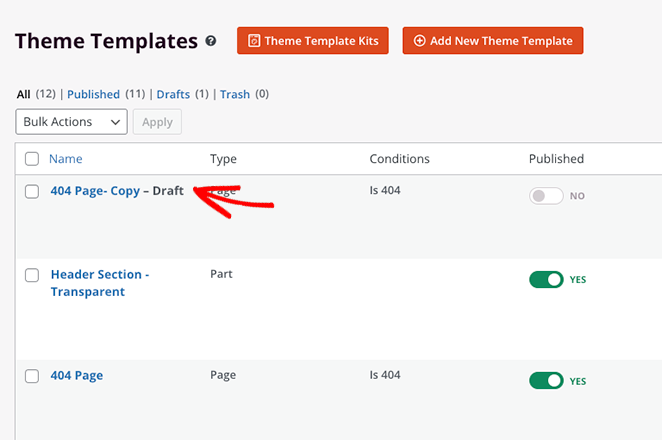Click 'Is 404' condition of 404 Page- Copy

[385, 190]
